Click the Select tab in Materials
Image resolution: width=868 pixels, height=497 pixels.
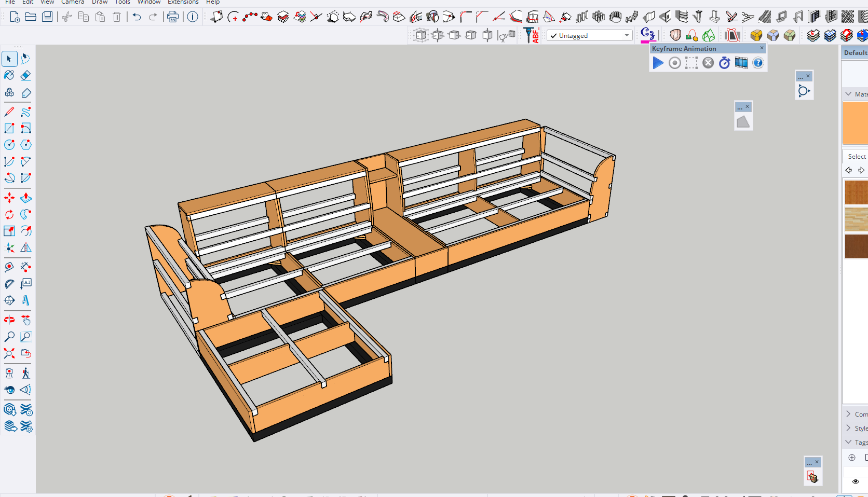(857, 156)
